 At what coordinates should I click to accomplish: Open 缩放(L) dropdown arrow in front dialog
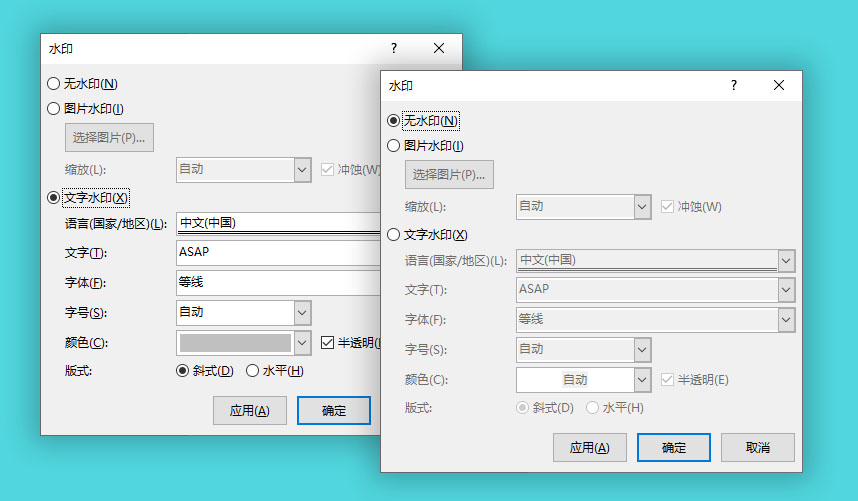tap(642, 207)
